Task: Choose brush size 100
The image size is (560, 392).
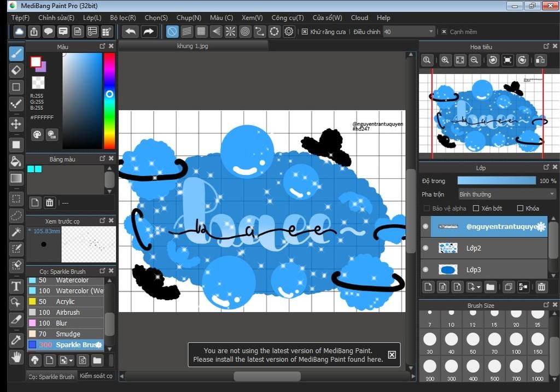Action: tap(516, 342)
